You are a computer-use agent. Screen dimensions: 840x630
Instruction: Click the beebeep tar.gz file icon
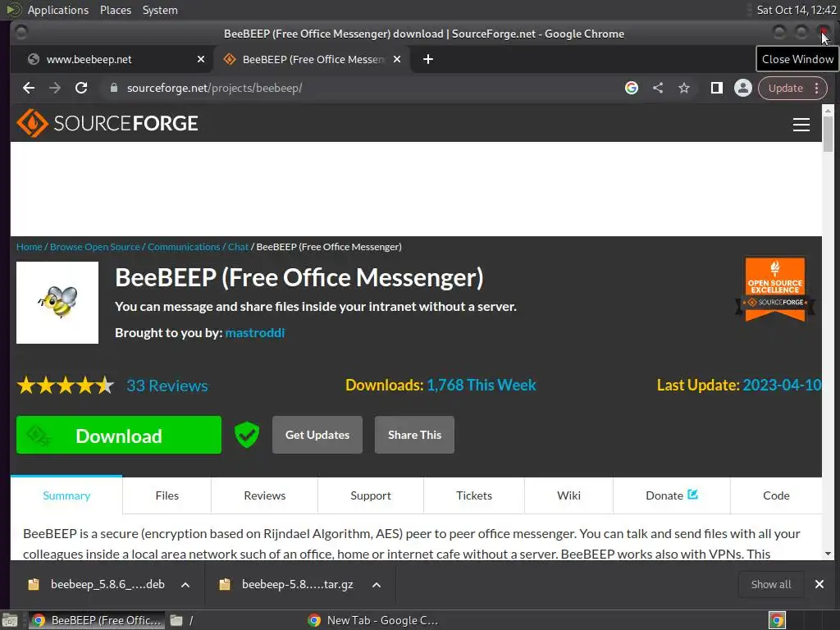(x=225, y=584)
